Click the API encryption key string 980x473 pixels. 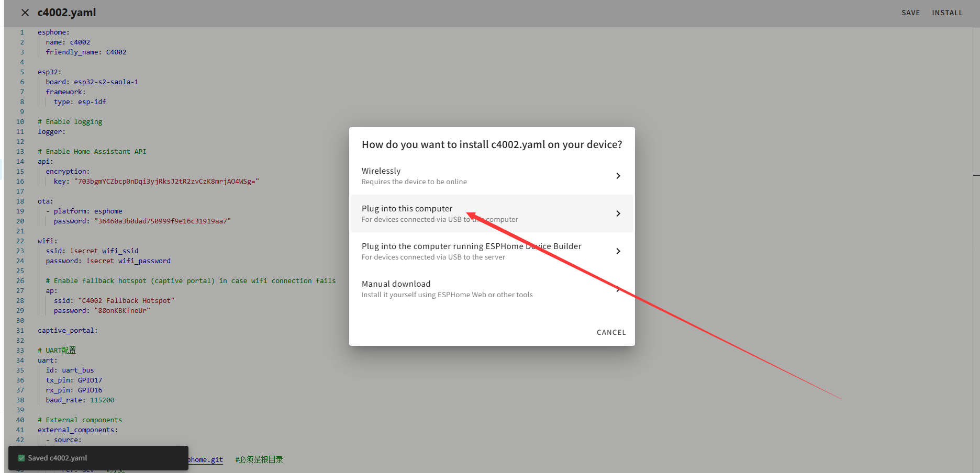[x=166, y=182]
